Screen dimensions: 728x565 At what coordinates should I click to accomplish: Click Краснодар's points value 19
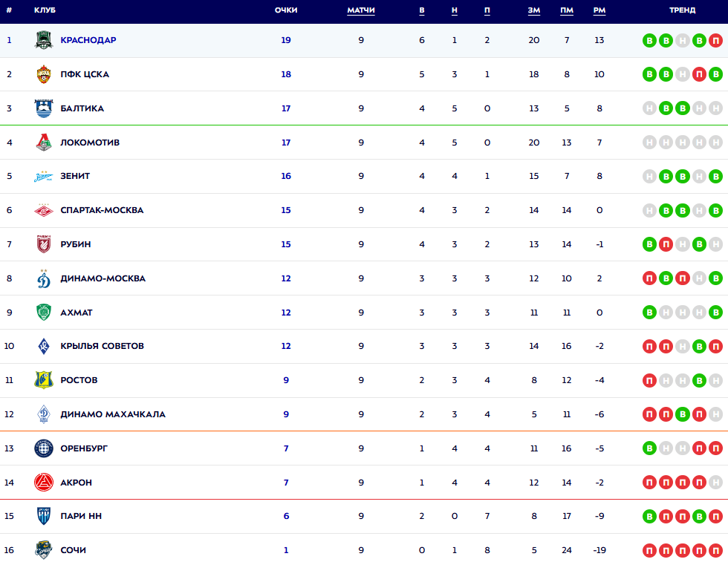(x=286, y=40)
